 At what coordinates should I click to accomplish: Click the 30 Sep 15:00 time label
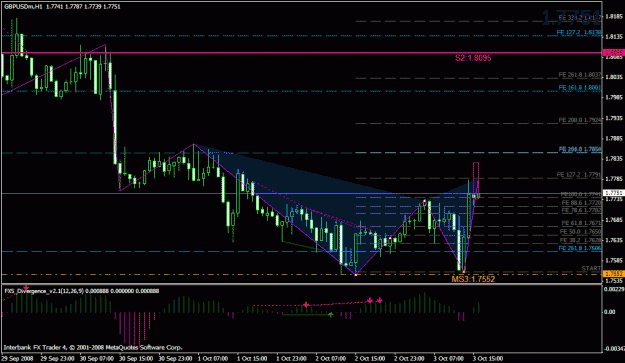point(136,358)
